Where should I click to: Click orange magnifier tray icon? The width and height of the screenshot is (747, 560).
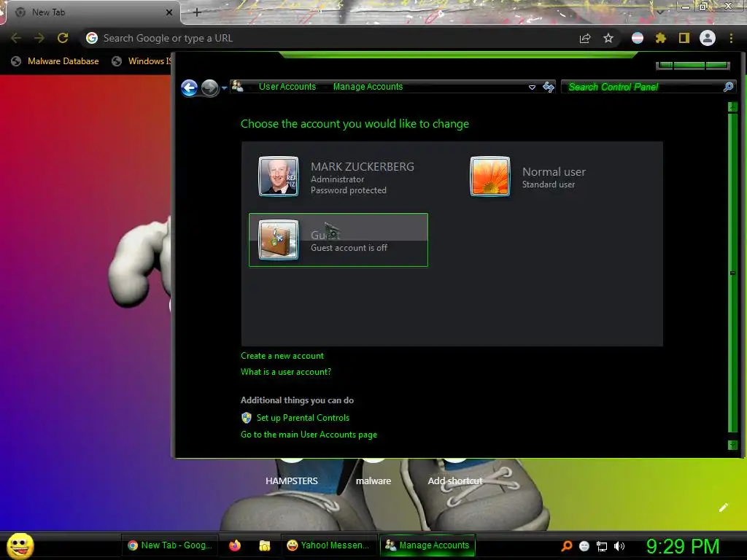(x=566, y=546)
